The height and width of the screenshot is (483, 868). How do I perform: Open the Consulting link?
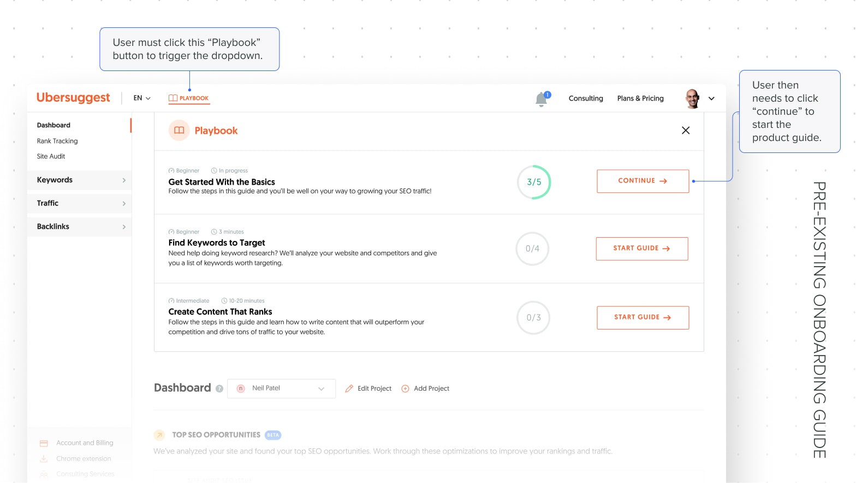point(586,98)
